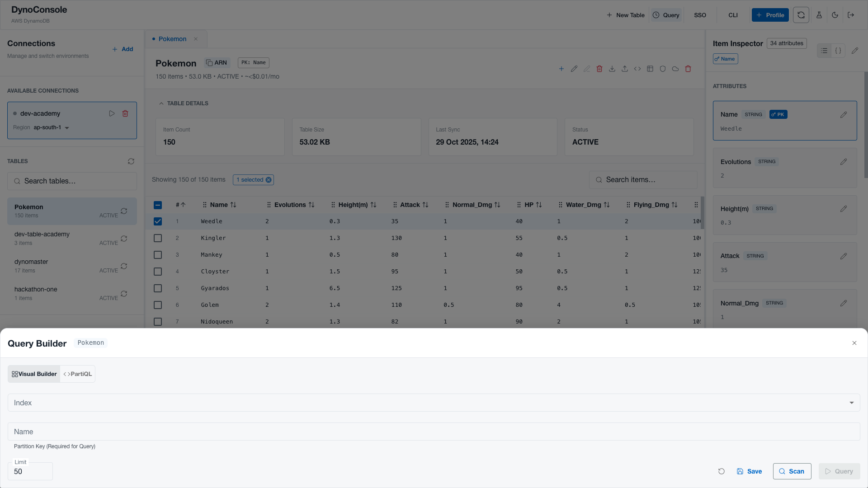This screenshot has width=868, height=488.
Task: Check the Kingler row checkbox
Action: (x=158, y=238)
